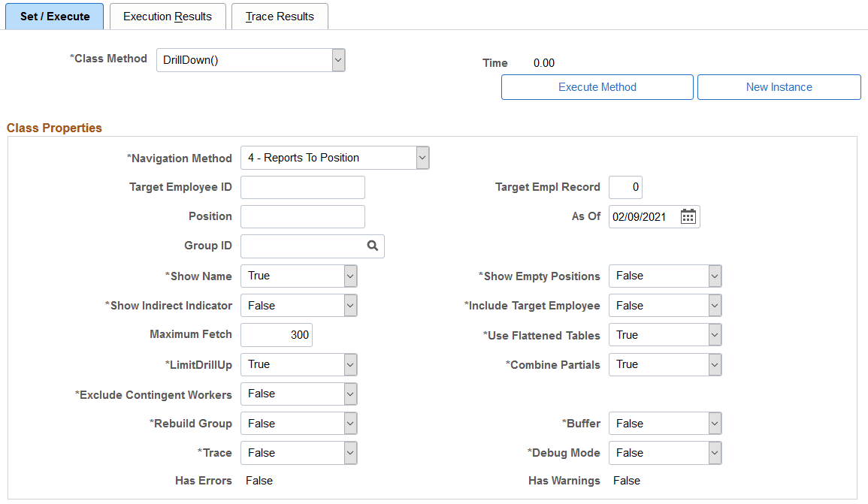Open the Show Empty Positions dropdown
This screenshot has width=868, height=504.
tap(714, 276)
